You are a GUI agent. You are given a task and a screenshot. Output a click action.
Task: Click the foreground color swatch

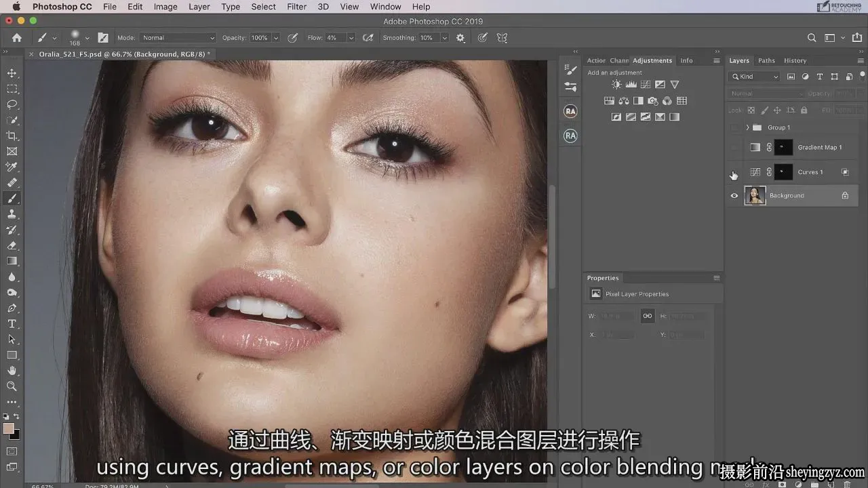tap(9, 428)
